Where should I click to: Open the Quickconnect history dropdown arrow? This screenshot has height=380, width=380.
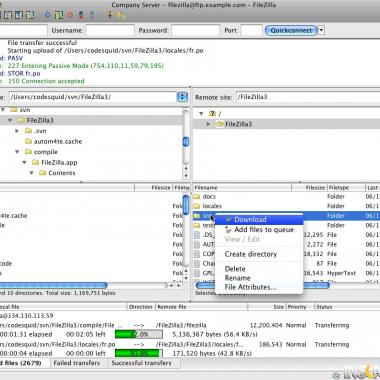click(x=321, y=30)
